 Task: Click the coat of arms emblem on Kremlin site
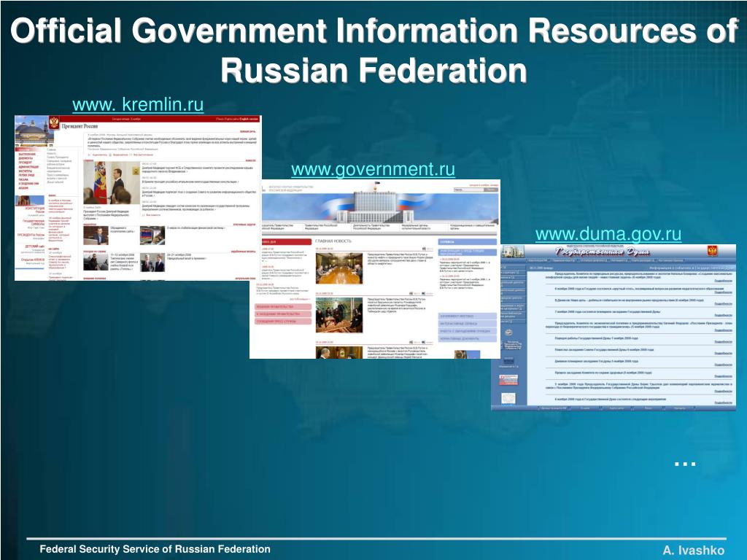(x=54, y=122)
